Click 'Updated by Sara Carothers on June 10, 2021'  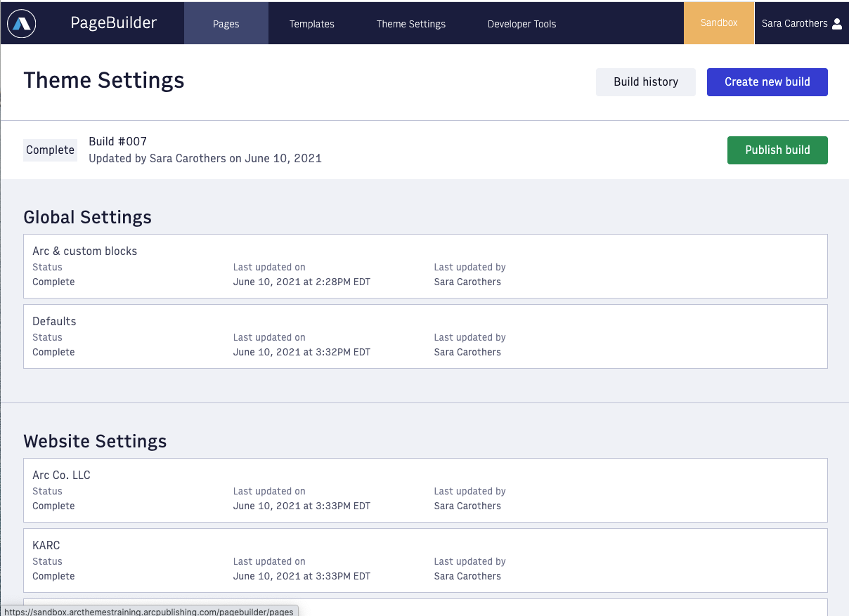click(x=205, y=158)
